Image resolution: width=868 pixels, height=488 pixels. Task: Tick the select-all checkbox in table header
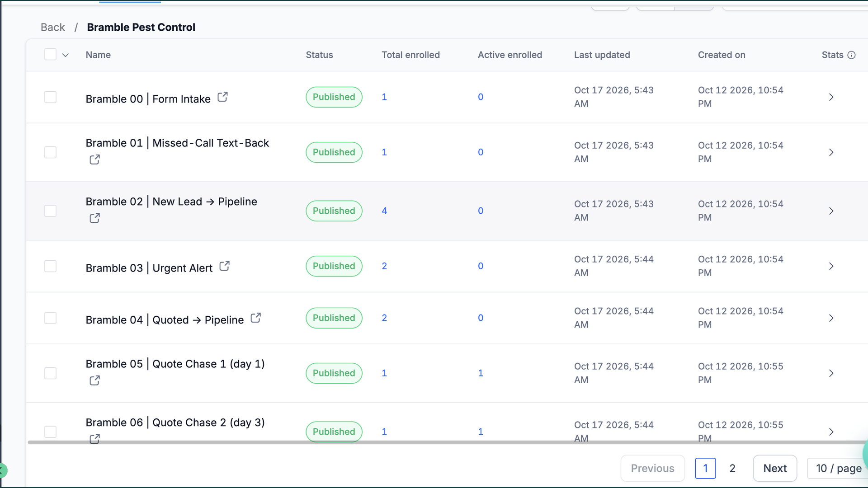[50, 55]
